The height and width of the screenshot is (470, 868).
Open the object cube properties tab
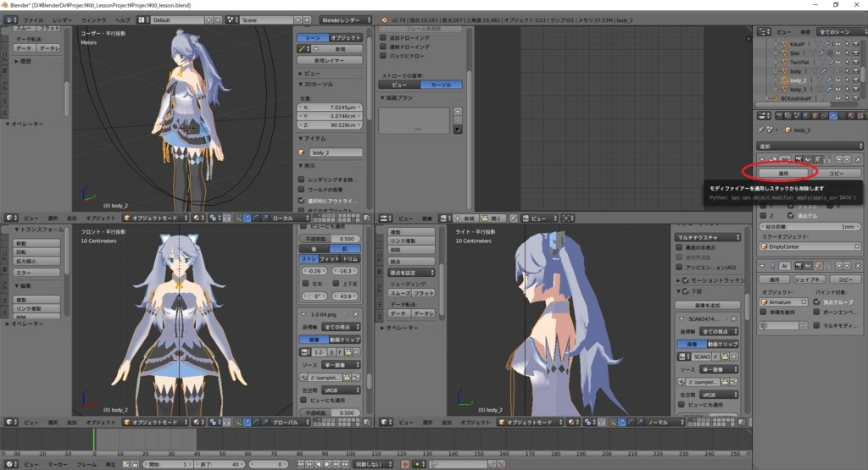coord(815,115)
